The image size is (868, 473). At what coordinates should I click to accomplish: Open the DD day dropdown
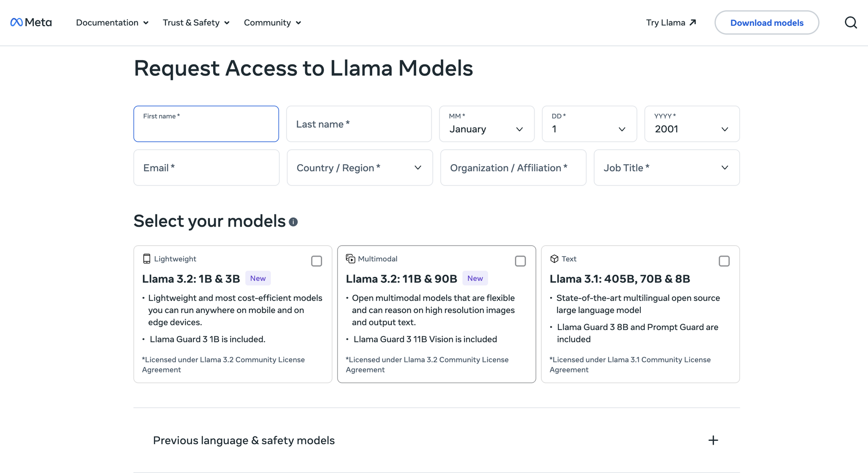point(590,124)
